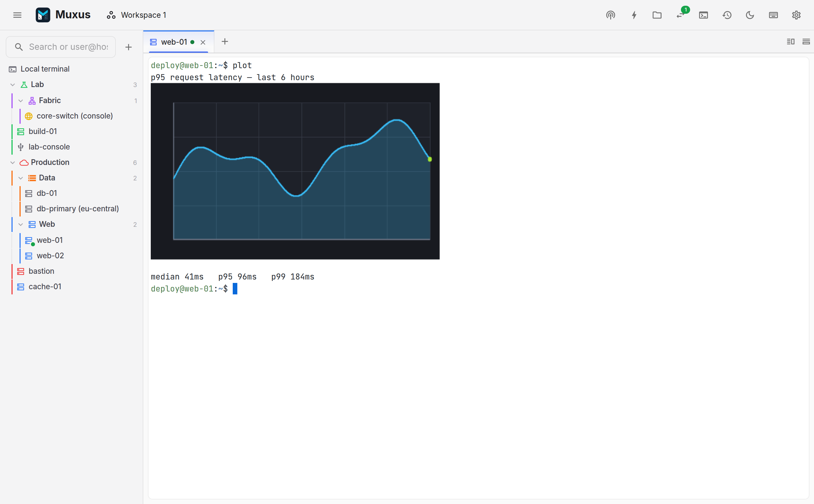Close the web-01 tab
Screen dimensions: 814x504
coord(203,42)
